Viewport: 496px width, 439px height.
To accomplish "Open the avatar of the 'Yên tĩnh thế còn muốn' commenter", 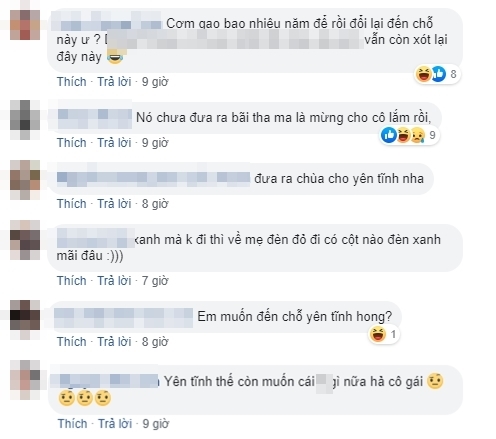I will pos(25,380).
